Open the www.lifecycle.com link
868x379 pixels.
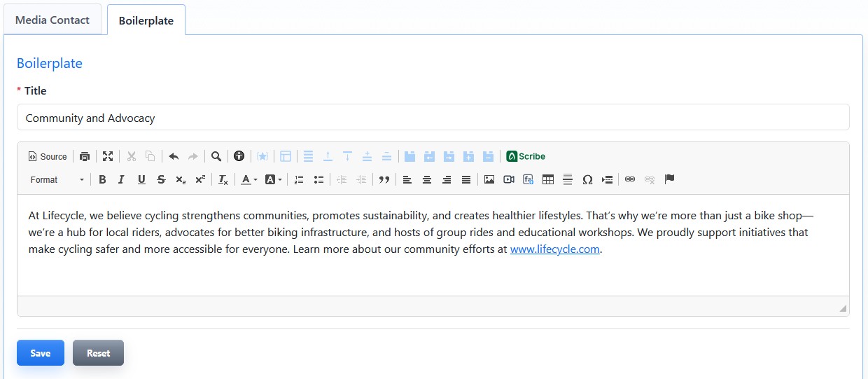(x=555, y=249)
